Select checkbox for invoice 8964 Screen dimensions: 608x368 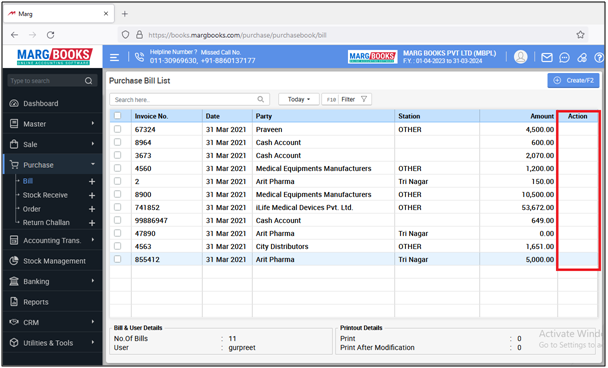tap(117, 142)
